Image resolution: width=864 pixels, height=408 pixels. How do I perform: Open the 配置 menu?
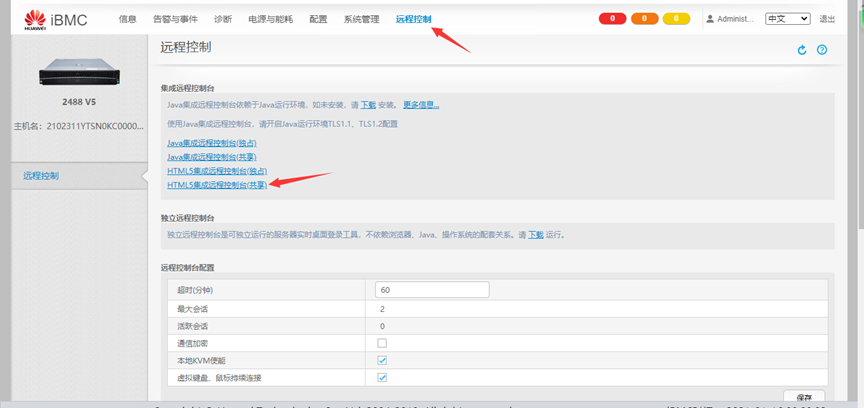[x=318, y=19]
